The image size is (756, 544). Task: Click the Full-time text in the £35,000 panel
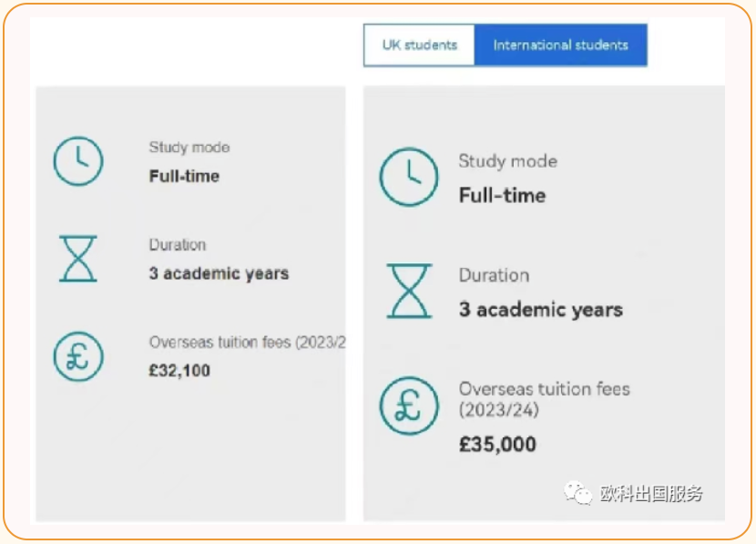[502, 195]
